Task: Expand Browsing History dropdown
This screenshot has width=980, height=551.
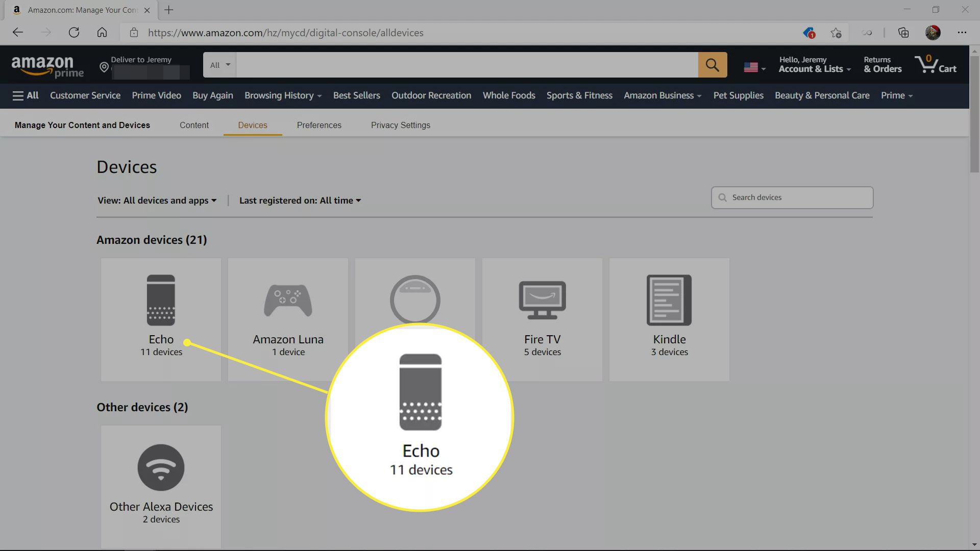Action: coord(283,95)
